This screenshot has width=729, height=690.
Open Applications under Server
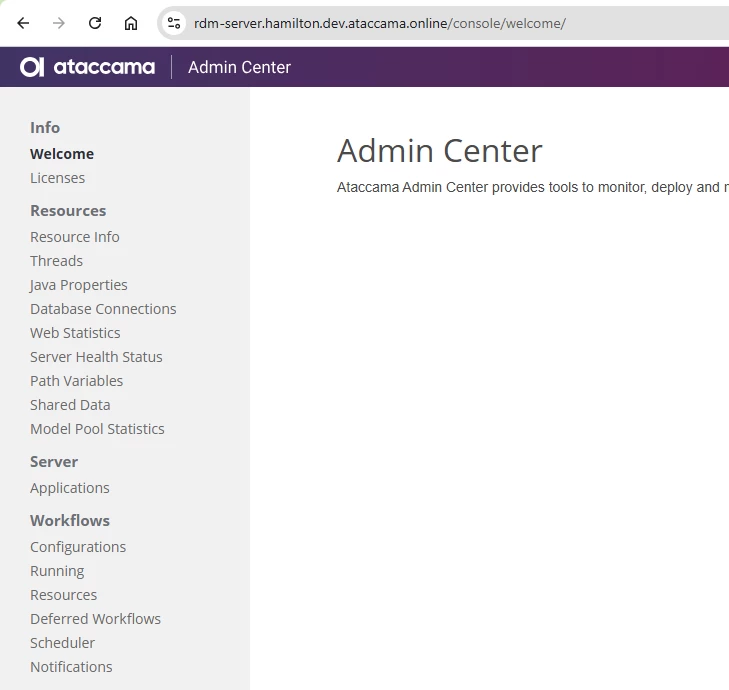pyautogui.click(x=70, y=488)
